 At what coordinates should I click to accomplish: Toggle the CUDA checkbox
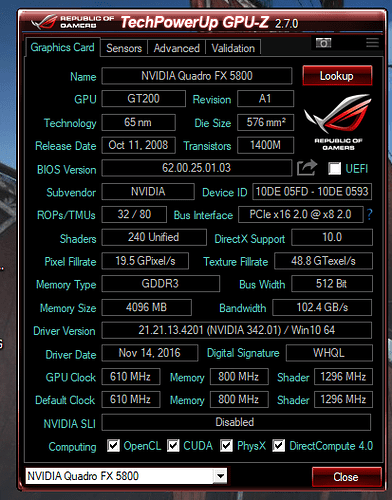click(173, 445)
